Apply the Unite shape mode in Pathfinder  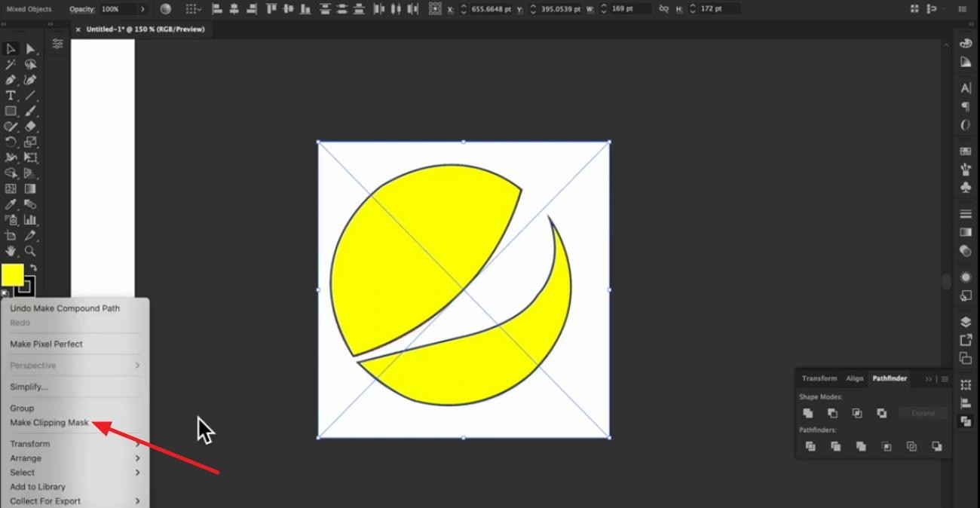coord(807,413)
